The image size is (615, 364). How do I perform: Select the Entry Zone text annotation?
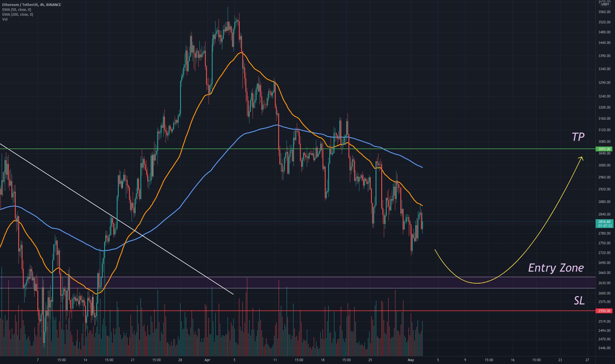556,268
